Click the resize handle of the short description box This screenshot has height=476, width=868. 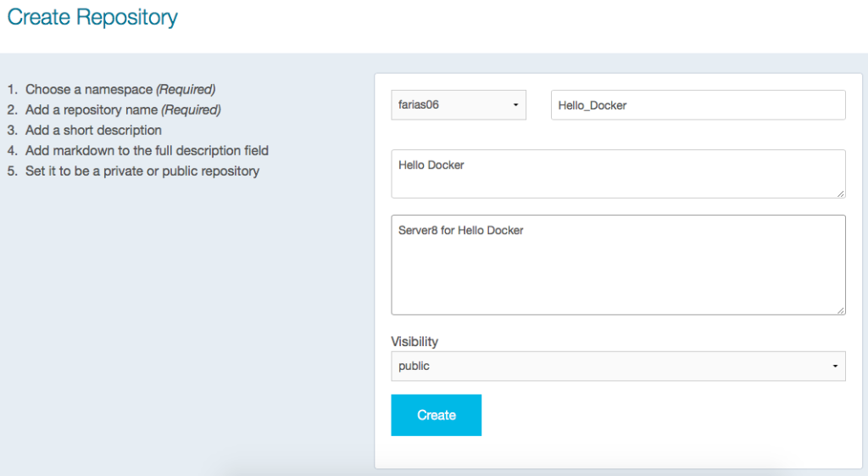pyautogui.click(x=841, y=193)
